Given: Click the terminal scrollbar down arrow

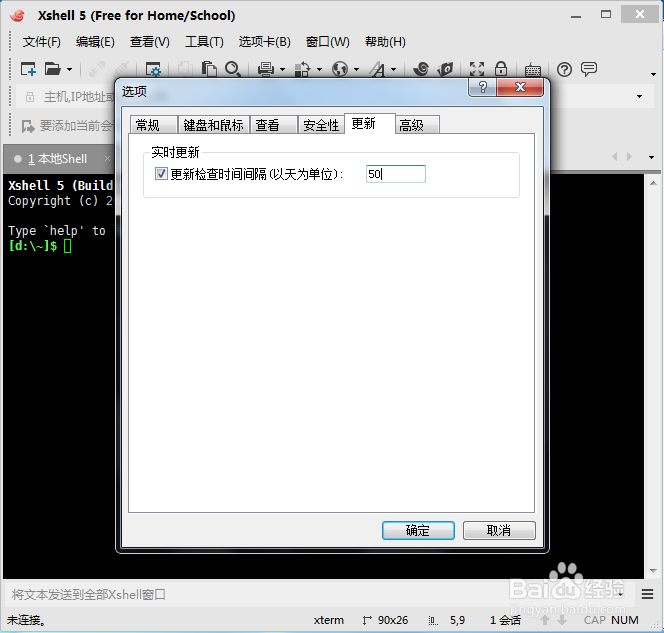Looking at the screenshot, I should [x=653, y=571].
